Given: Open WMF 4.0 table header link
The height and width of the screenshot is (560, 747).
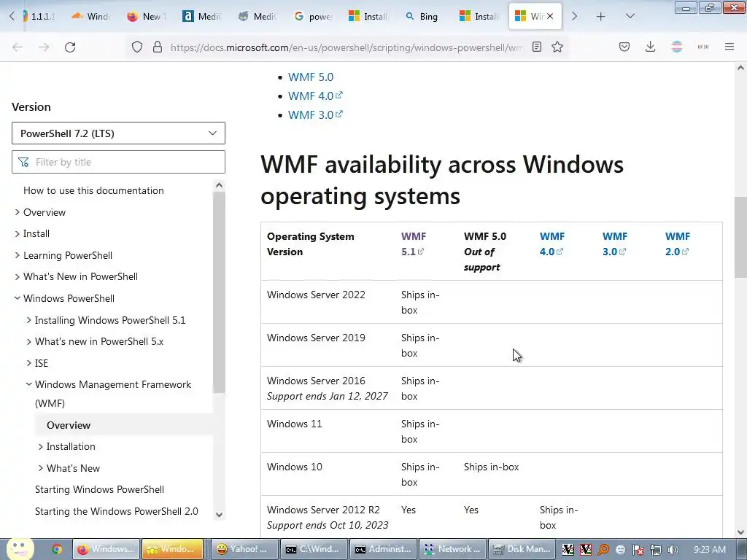Looking at the screenshot, I should [551, 244].
